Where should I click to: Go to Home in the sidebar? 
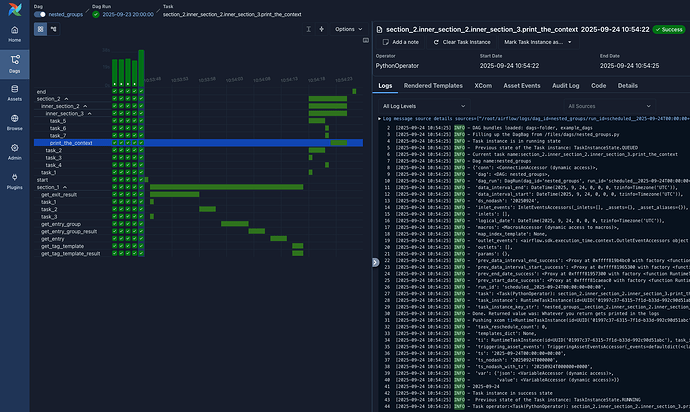pyautogui.click(x=13, y=33)
